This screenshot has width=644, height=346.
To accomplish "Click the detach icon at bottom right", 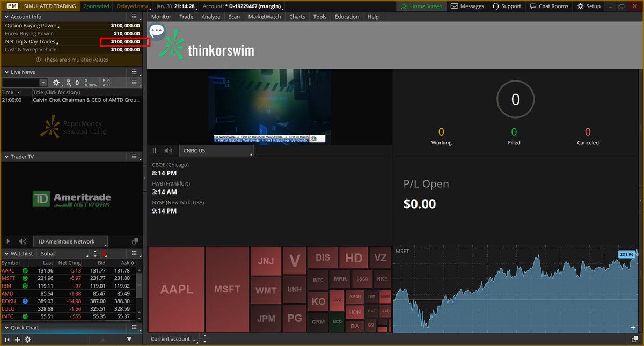I will (x=635, y=339).
